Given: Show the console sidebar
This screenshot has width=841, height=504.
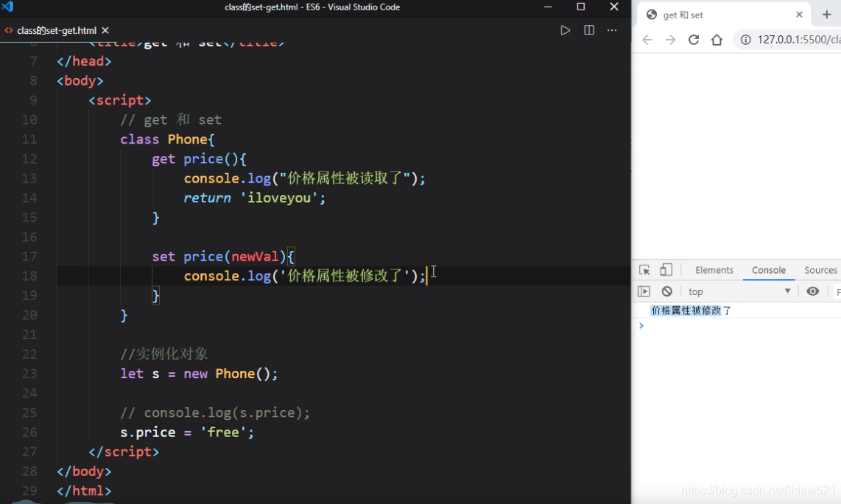Looking at the screenshot, I should pos(644,291).
